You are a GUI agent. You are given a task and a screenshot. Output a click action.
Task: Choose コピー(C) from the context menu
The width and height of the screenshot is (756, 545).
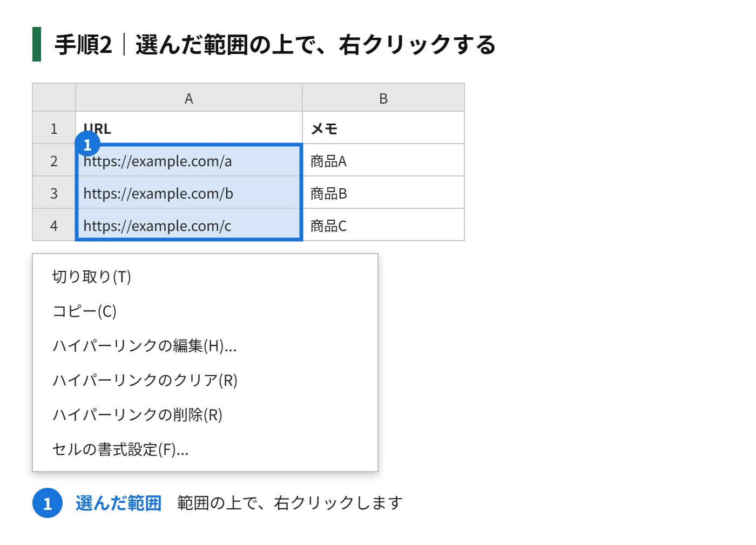coord(205,311)
